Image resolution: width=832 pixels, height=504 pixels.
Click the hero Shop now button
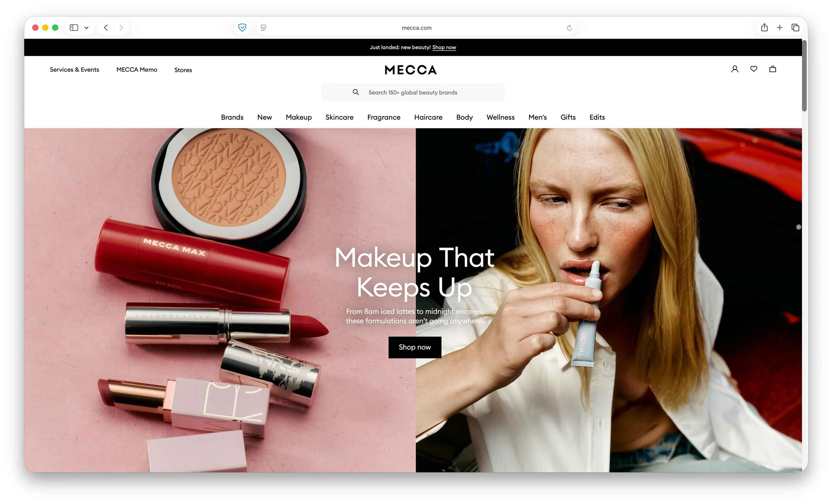coord(414,347)
